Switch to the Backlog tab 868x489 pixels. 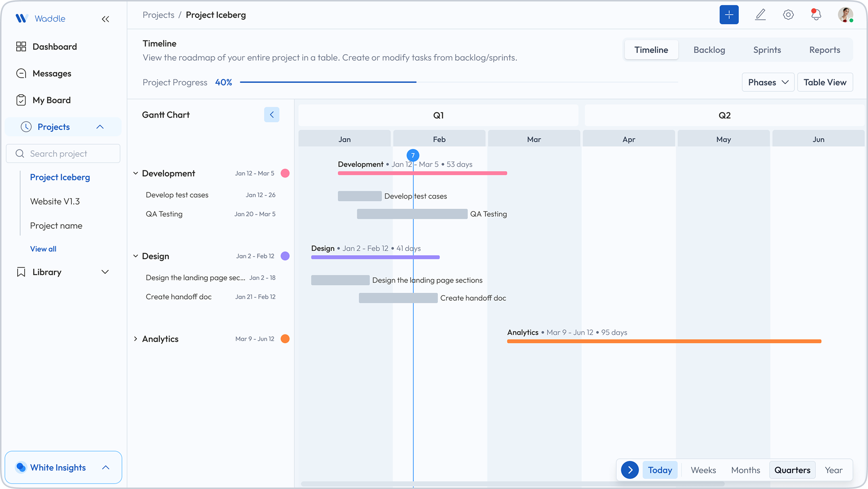(x=709, y=50)
